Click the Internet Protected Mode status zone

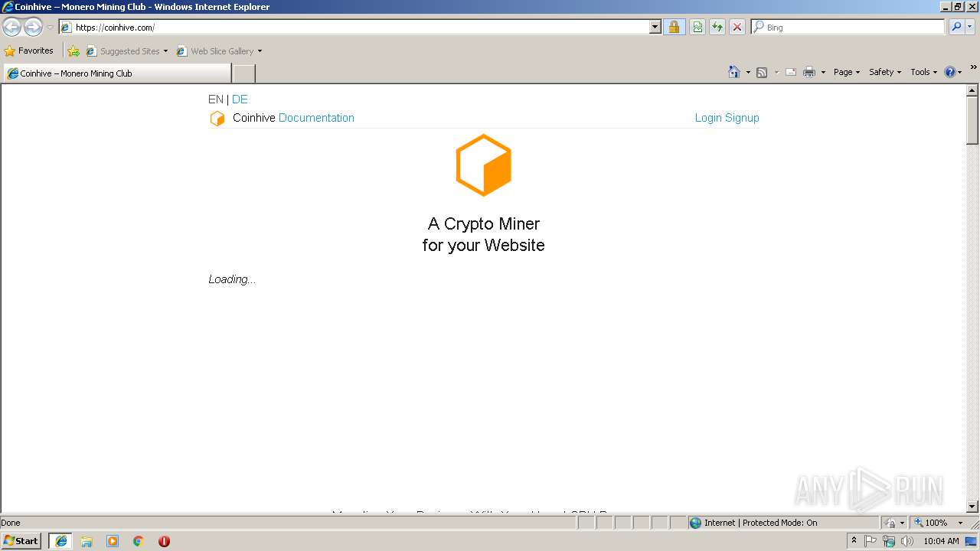click(x=782, y=523)
